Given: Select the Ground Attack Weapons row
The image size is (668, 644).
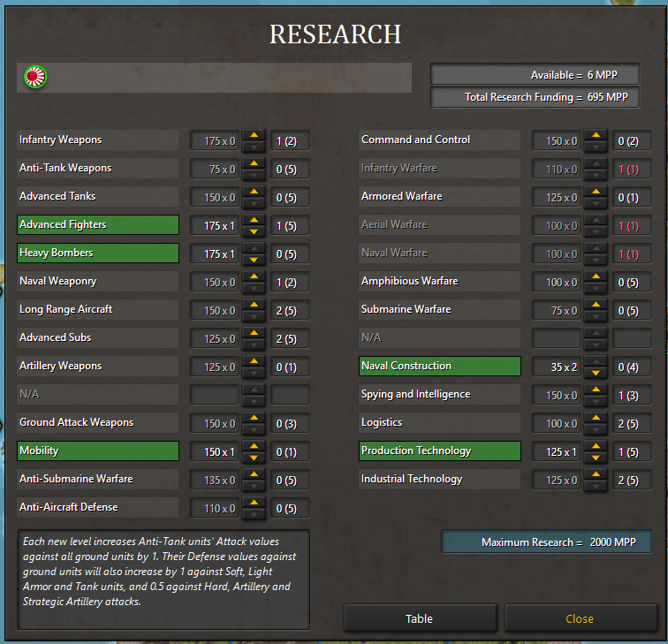Looking at the screenshot, I should [97, 422].
